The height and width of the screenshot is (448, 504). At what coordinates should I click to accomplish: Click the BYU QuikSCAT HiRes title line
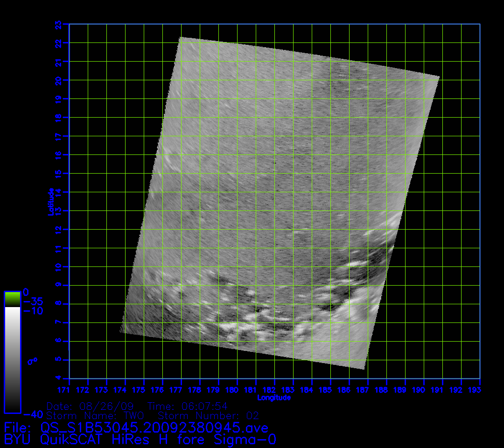click(140, 440)
